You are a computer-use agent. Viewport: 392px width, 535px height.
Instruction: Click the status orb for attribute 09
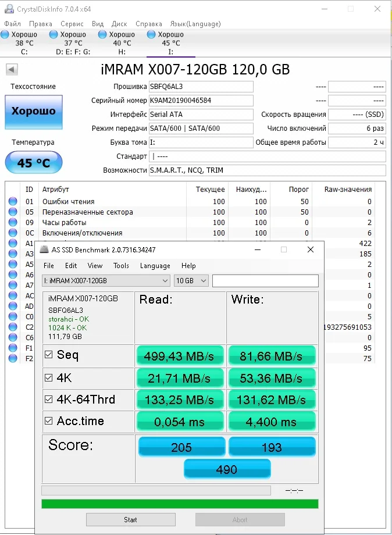coord(13,222)
